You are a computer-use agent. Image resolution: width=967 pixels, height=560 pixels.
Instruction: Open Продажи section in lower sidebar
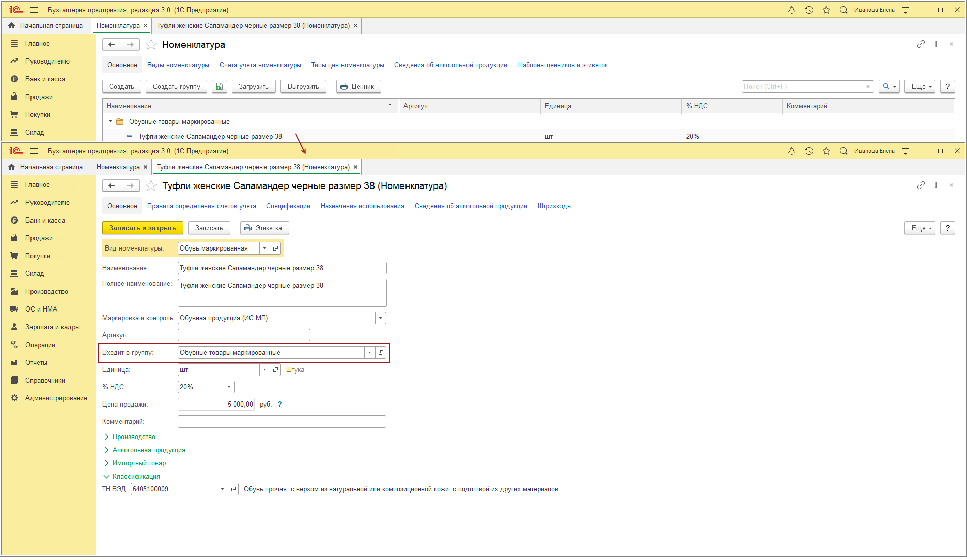coord(39,238)
